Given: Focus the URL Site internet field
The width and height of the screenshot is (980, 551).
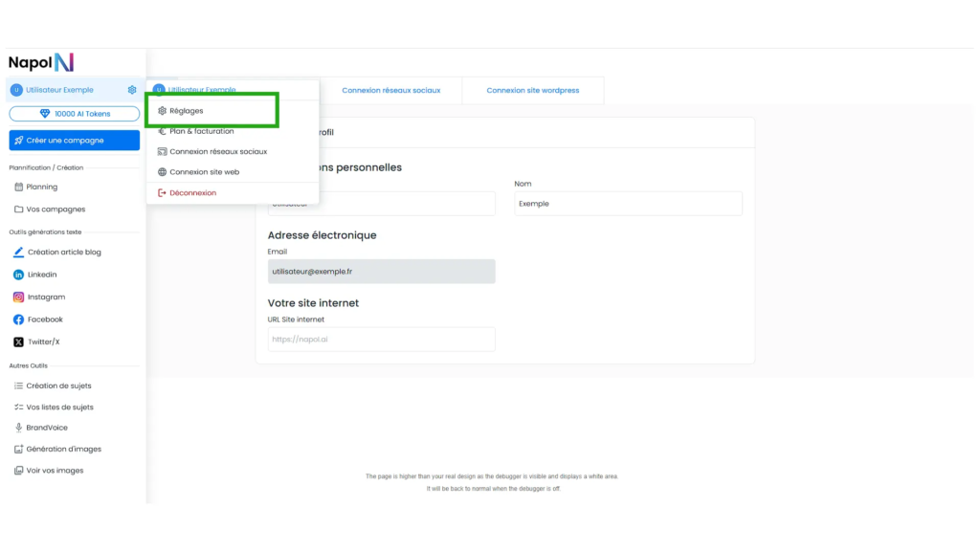Looking at the screenshot, I should click(x=381, y=340).
